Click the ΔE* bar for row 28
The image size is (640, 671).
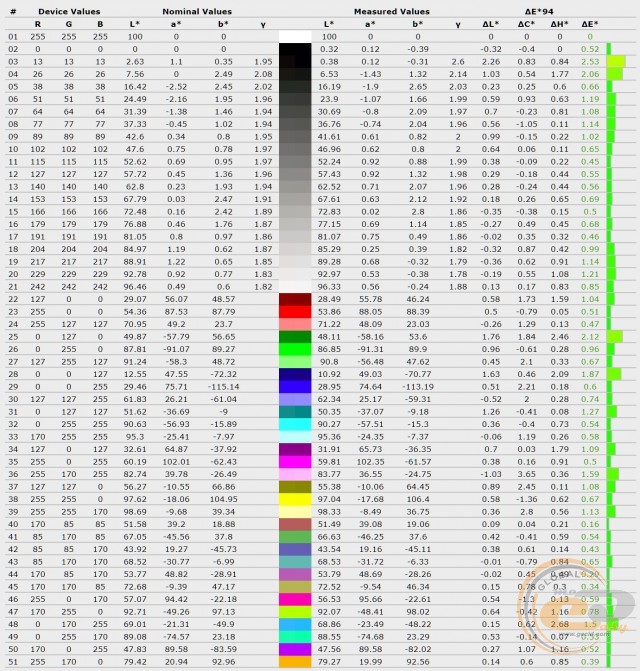(x=614, y=374)
